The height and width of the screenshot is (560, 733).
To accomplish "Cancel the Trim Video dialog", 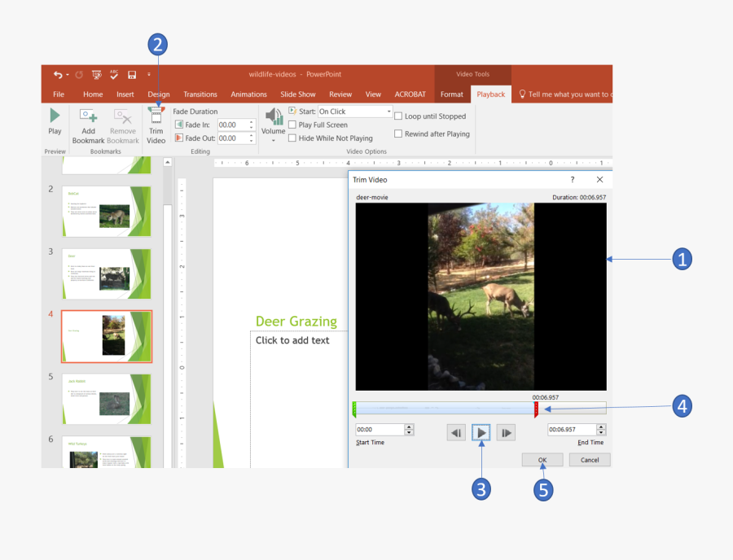I will [590, 460].
